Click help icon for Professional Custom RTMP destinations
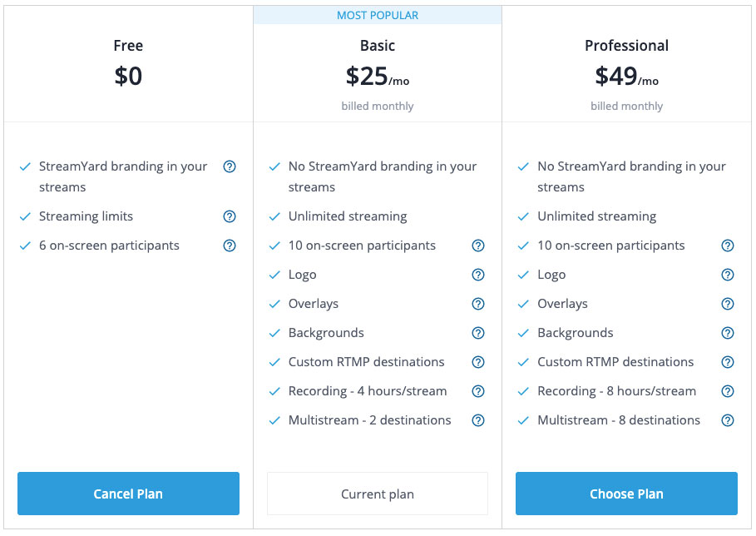Image resolution: width=756 pixels, height=536 pixels. [728, 362]
